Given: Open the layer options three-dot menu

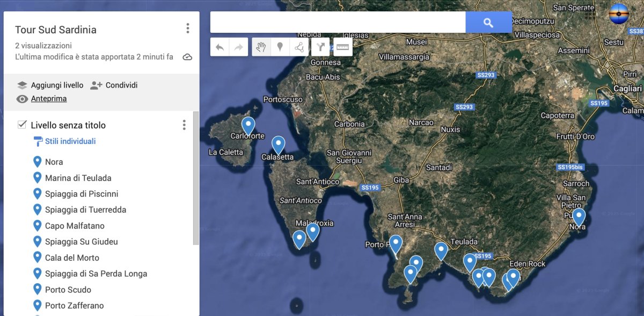Looking at the screenshot, I should pyautogui.click(x=184, y=125).
